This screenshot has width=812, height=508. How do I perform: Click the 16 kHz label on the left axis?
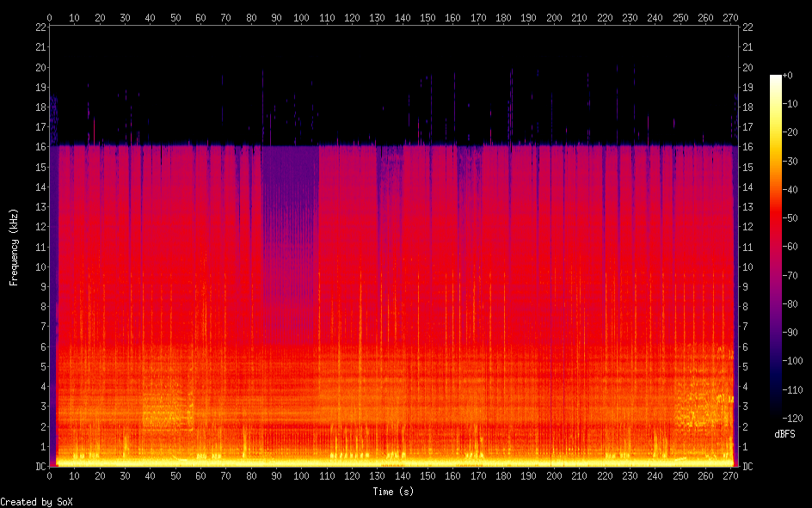coord(39,147)
